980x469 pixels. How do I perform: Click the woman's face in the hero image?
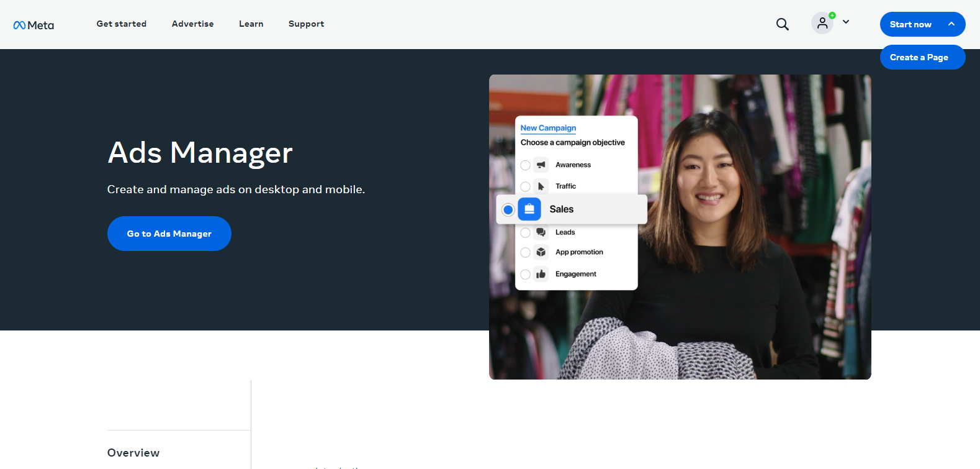coord(708,174)
